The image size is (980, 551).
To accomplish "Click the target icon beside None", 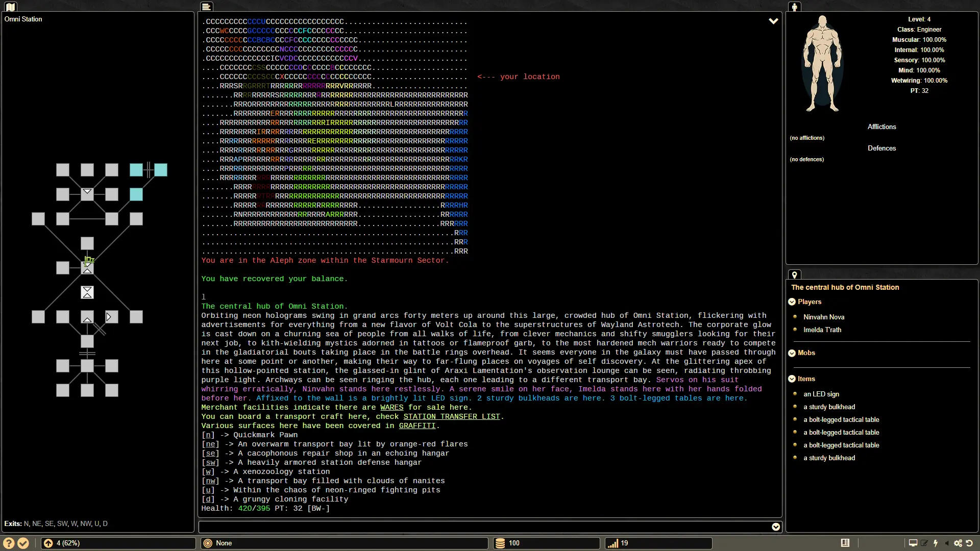I will click(208, 543).
